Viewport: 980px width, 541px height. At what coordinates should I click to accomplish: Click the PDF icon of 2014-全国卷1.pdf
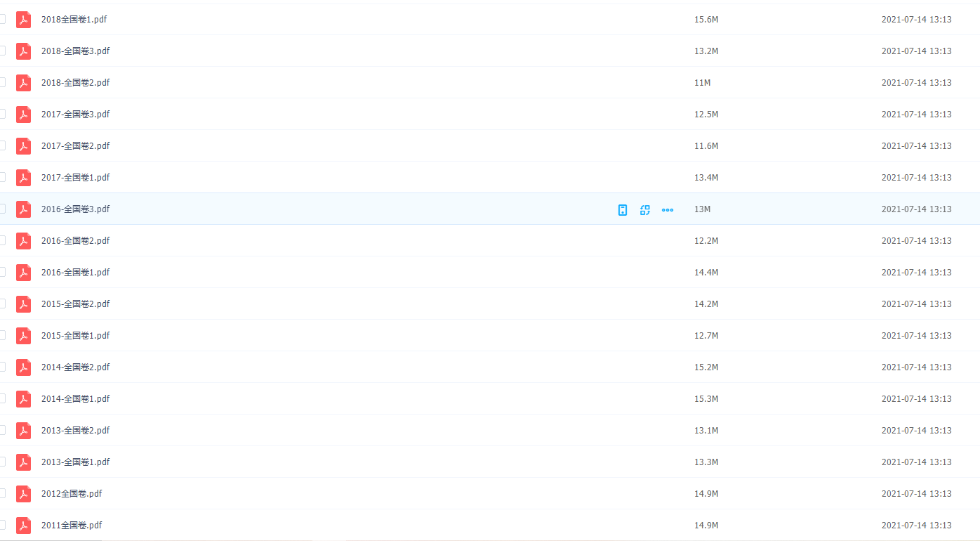(x=24, y=399)
